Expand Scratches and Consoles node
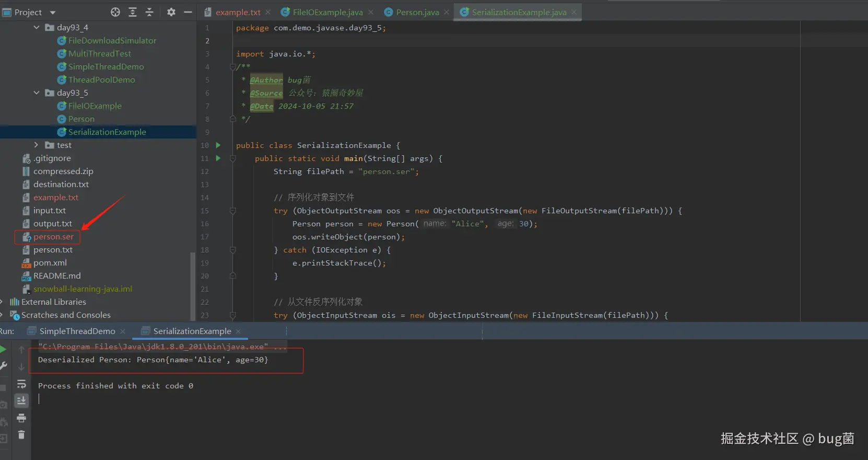The width and height of the screenshot is (868, 460). click(2, 315)
